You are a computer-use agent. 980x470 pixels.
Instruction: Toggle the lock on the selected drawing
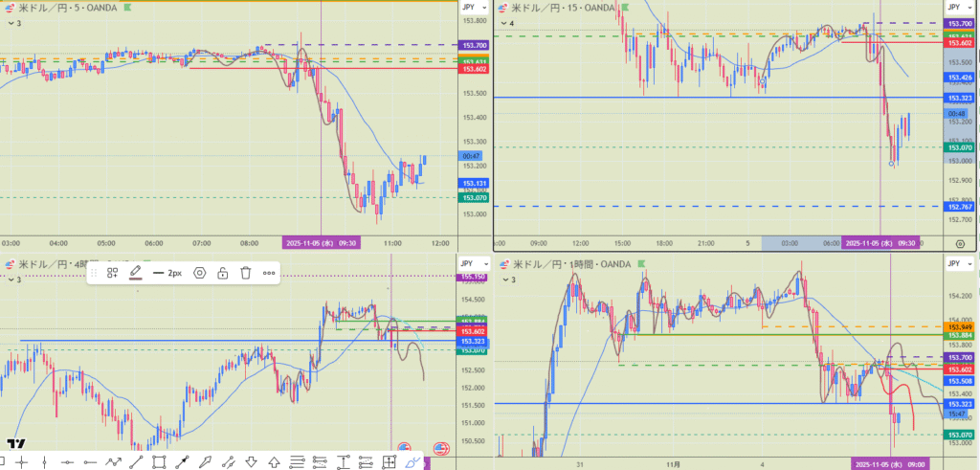pos(222,273)
